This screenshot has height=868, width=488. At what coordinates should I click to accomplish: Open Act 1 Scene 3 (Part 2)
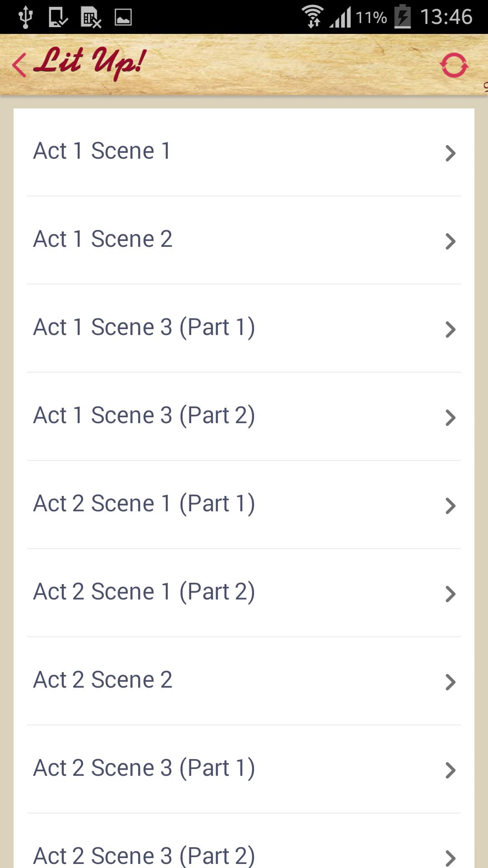[x=144, y=415]
